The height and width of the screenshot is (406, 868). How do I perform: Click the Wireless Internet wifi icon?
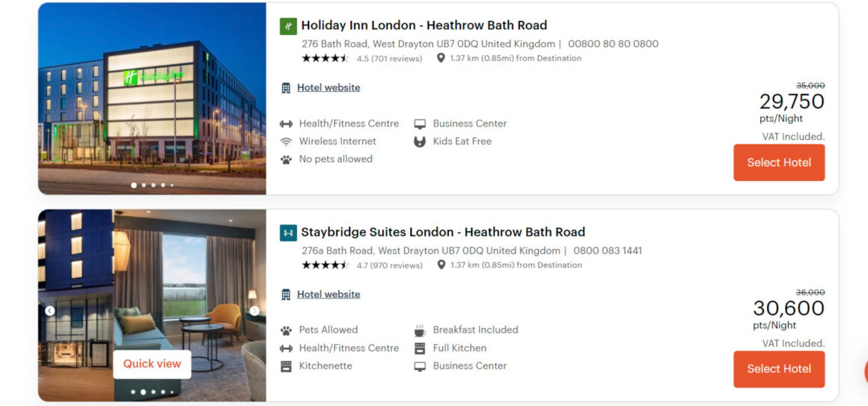tap(286, 141)
